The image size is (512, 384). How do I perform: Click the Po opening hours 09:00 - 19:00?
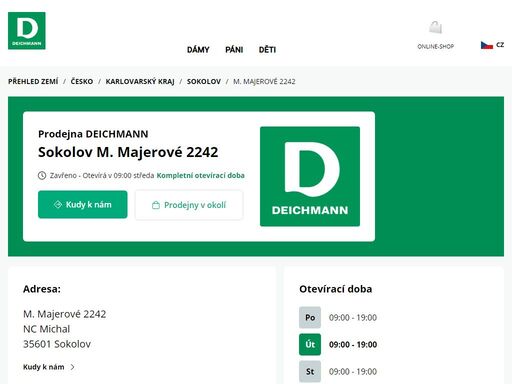(353, 318)
